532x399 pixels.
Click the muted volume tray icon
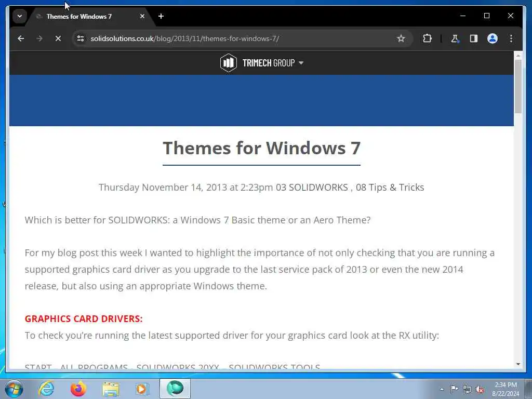pyautogui.click(x=480, y=389)
